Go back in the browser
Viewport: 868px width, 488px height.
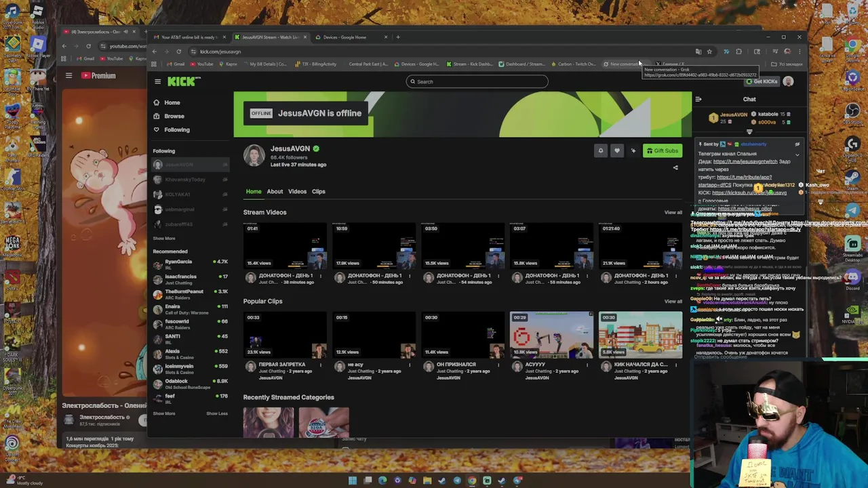pyautogui.click(x=155, y=52)
